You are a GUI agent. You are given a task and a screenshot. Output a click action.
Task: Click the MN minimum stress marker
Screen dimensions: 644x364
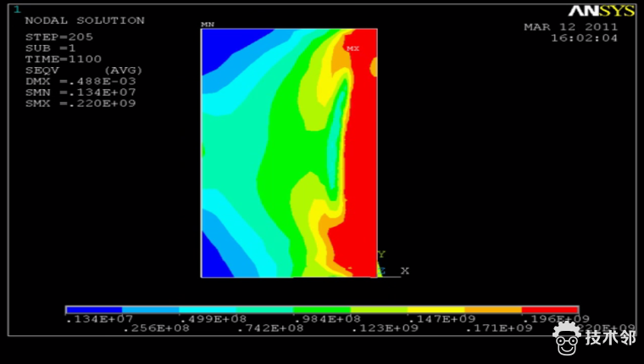207,25
